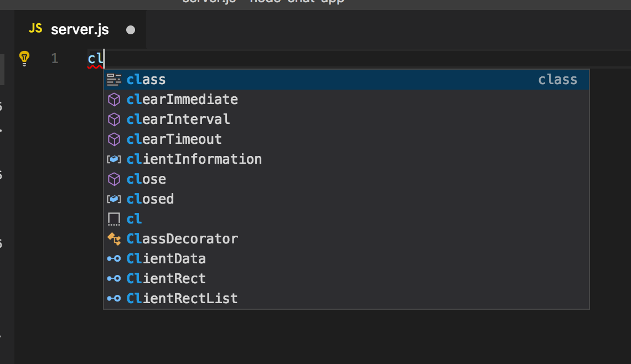This screenshot has width=631, height=364.
Task: Click the unsaved dot on server.js tab
Action: 131,30
